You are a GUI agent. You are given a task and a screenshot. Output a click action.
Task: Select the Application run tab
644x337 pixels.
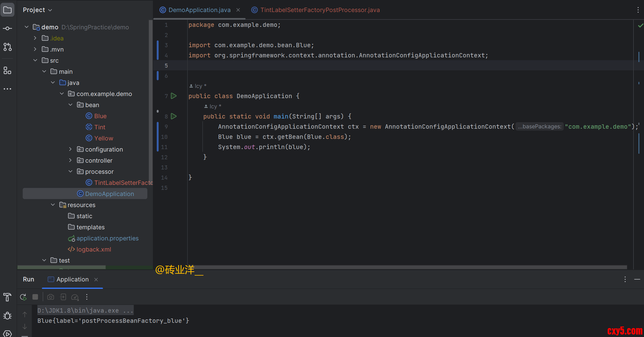(x=72, y=279)
